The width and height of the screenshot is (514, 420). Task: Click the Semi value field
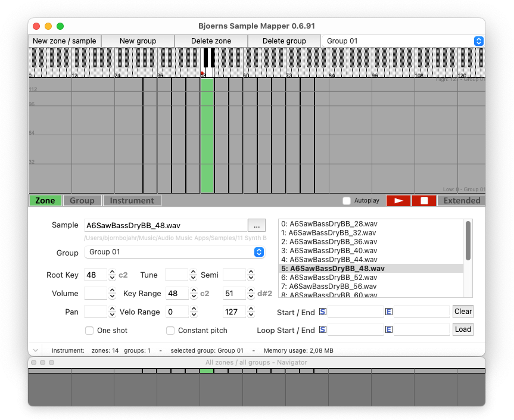(x=235, y=275)
